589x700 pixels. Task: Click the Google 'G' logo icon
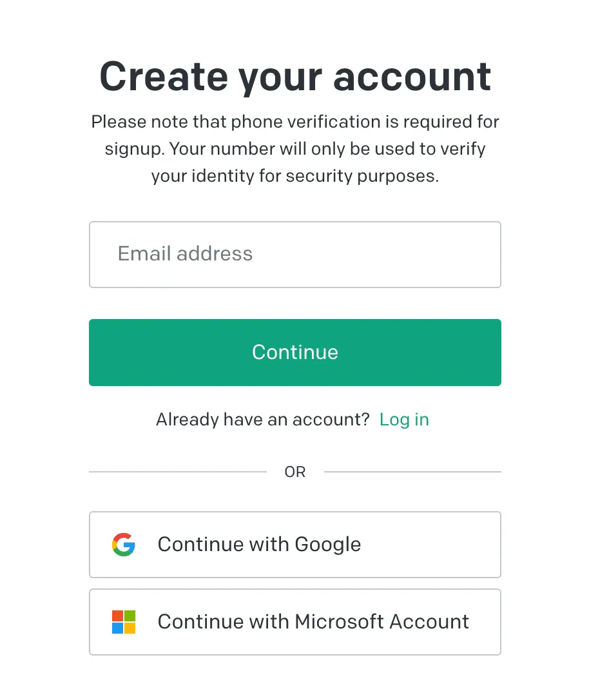123,545
